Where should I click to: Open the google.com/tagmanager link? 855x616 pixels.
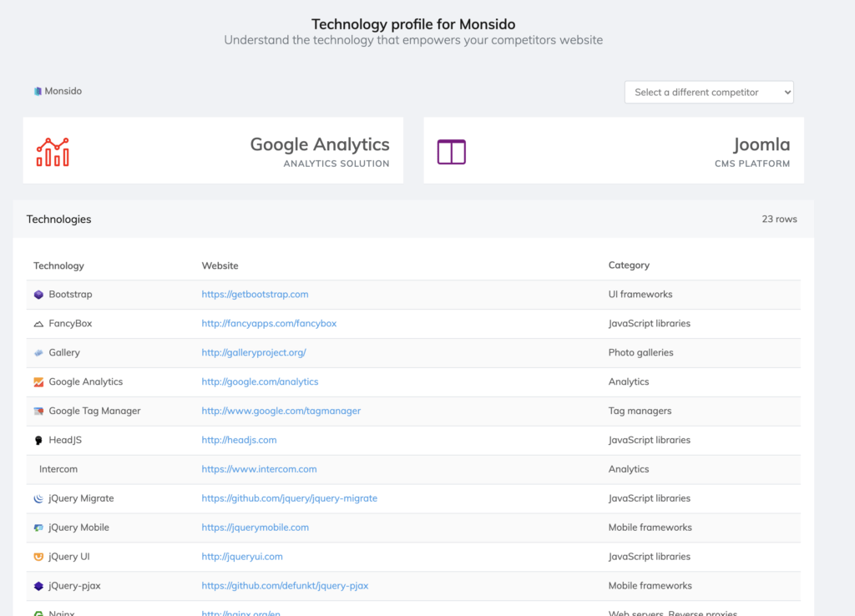point(281,411)
